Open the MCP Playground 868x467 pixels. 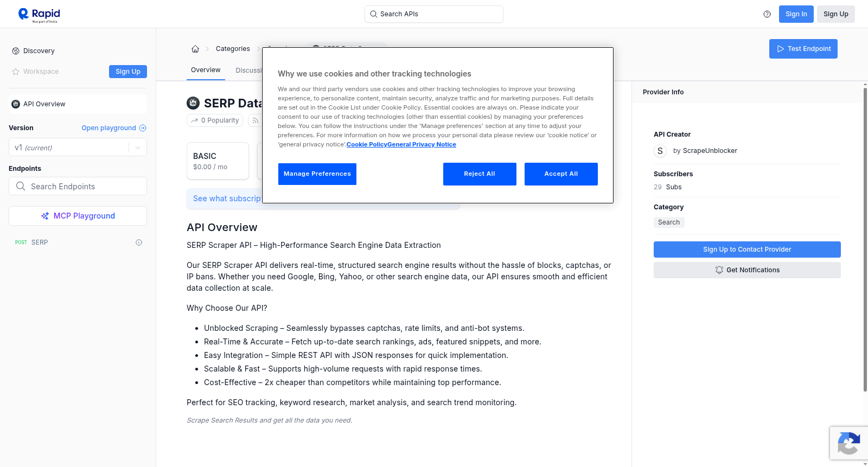[x=78, y=216]
